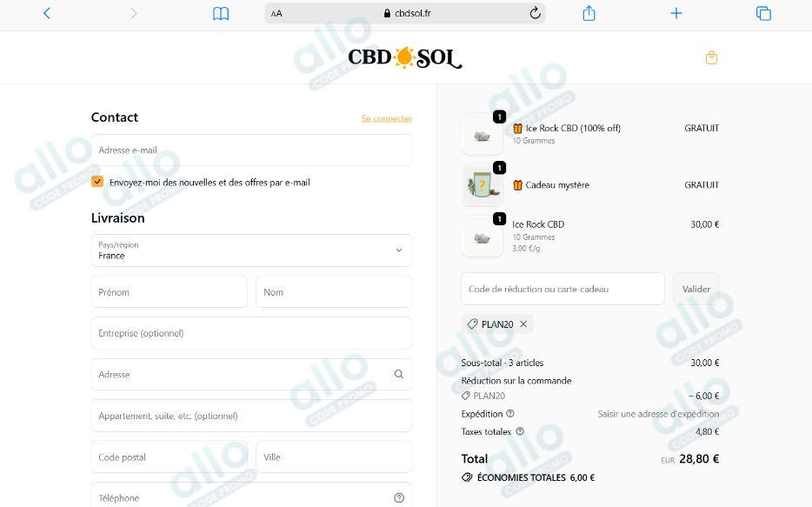Select the Cadeau mystère product thumbnail
812x507 pixels.
tap(482, 185)
